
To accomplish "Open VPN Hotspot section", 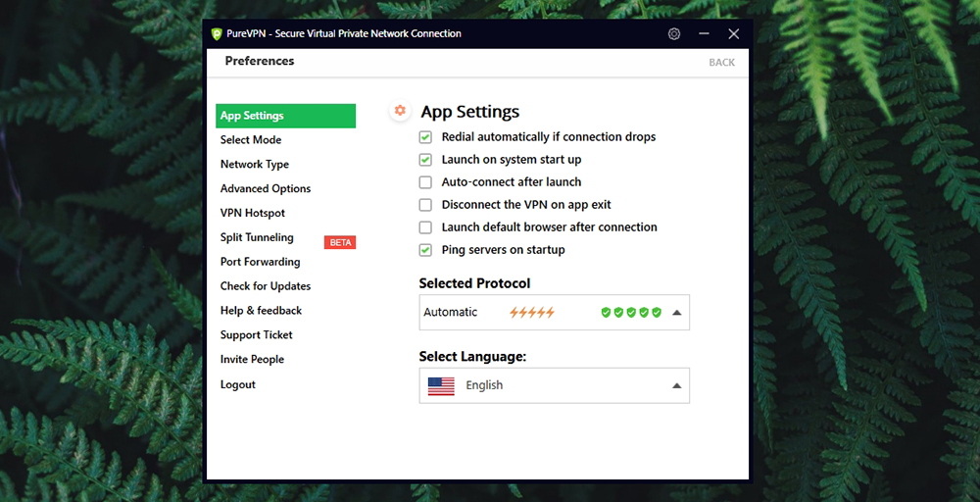I will (253, 213).
